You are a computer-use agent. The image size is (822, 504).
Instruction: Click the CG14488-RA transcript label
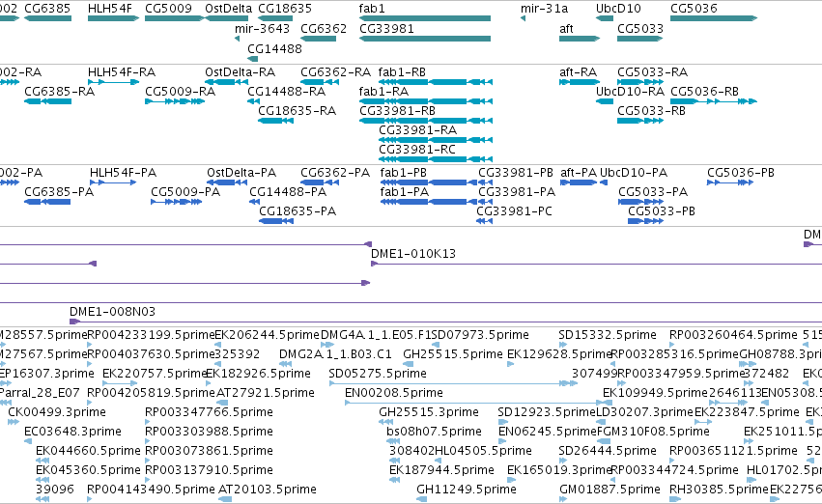tap(286, 91)
